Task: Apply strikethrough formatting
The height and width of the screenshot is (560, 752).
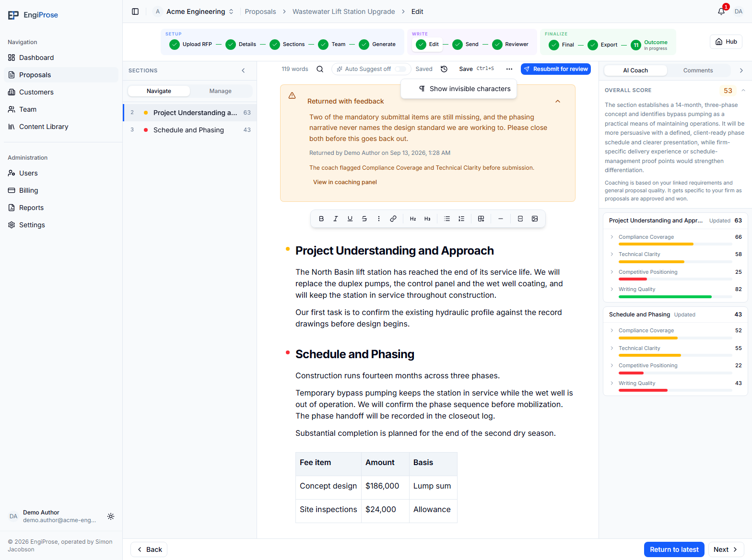Action: (364, 219)
